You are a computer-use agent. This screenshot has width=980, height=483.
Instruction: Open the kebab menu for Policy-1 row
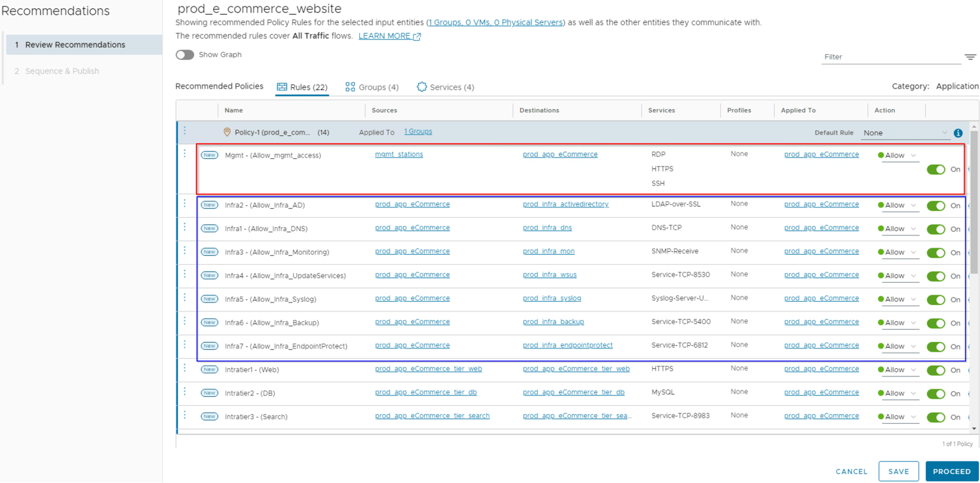tap(186, 132)
